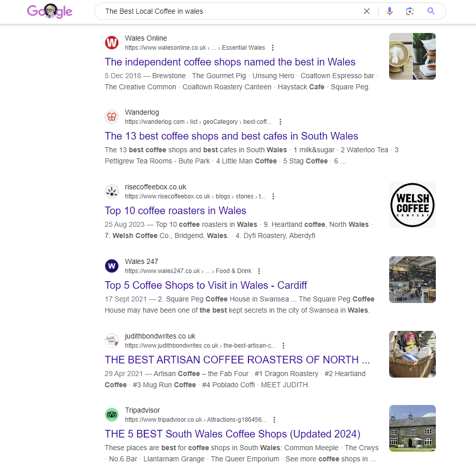Click the Tripadvisor green owl favicon
This screenshot has height=472, width=476.
click(112, 415)
